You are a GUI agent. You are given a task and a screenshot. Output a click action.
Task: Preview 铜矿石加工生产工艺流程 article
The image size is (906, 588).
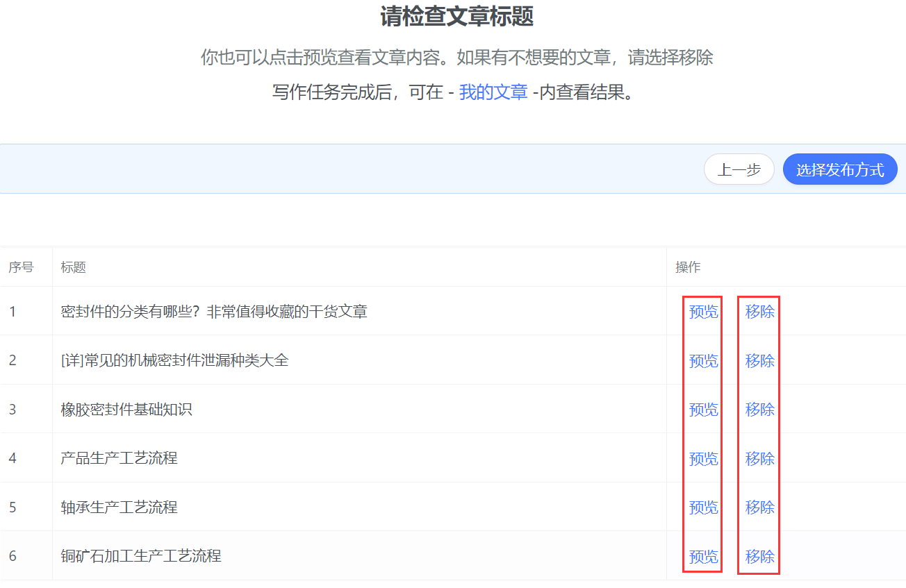[x=703, y=557]
